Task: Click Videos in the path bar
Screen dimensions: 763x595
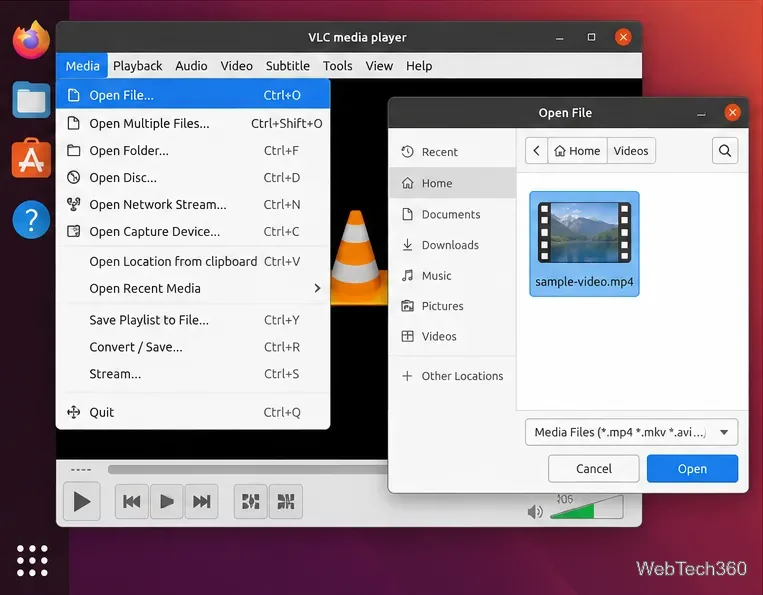Action: point(631,151)
